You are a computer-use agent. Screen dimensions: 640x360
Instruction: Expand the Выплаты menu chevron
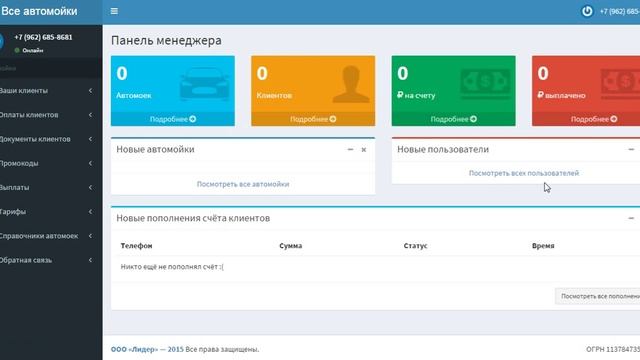pos(91,188)
